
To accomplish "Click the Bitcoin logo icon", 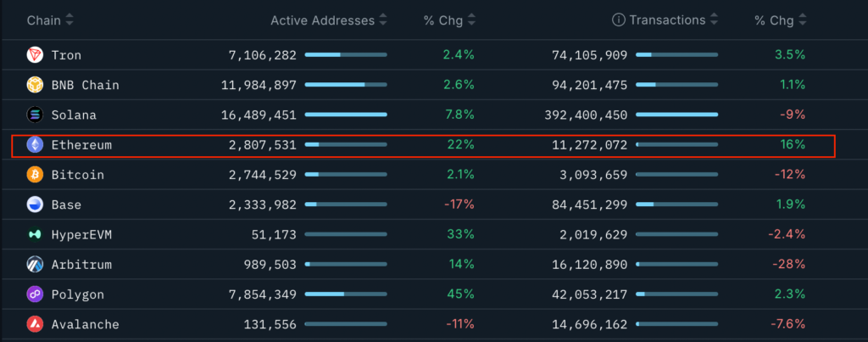I will click(35, 175).
